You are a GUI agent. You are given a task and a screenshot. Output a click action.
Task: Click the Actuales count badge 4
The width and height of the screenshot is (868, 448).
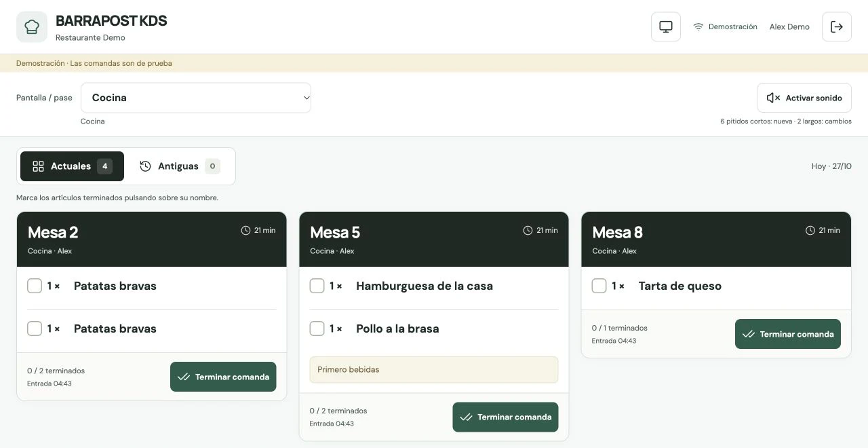(x=104, y=166)
